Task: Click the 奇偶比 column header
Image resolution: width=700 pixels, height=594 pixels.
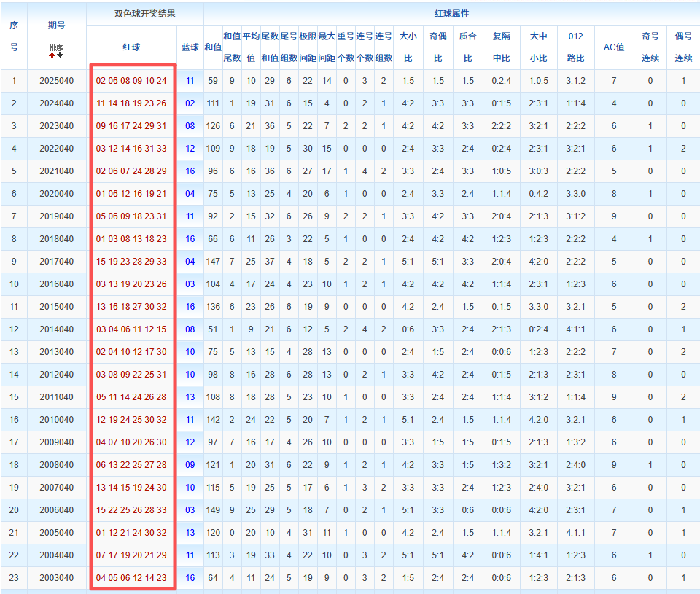Action: (x=438, y=47)
